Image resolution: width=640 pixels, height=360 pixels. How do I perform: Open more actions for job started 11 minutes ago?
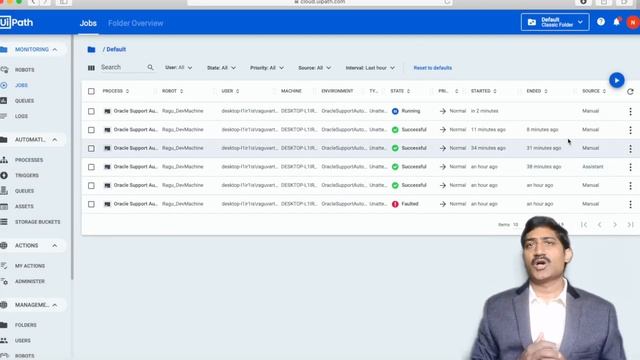(630, 130)
